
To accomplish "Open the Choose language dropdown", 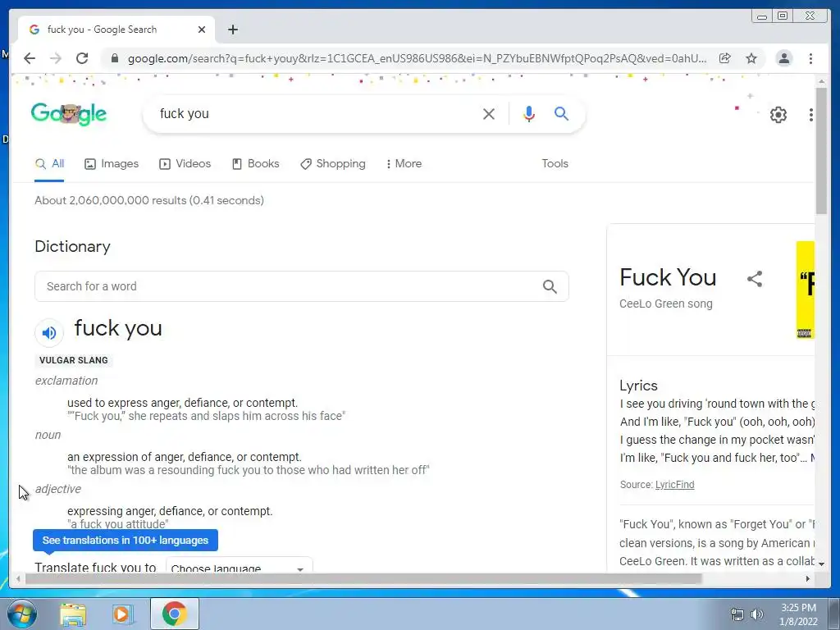I will click(239, 567).
